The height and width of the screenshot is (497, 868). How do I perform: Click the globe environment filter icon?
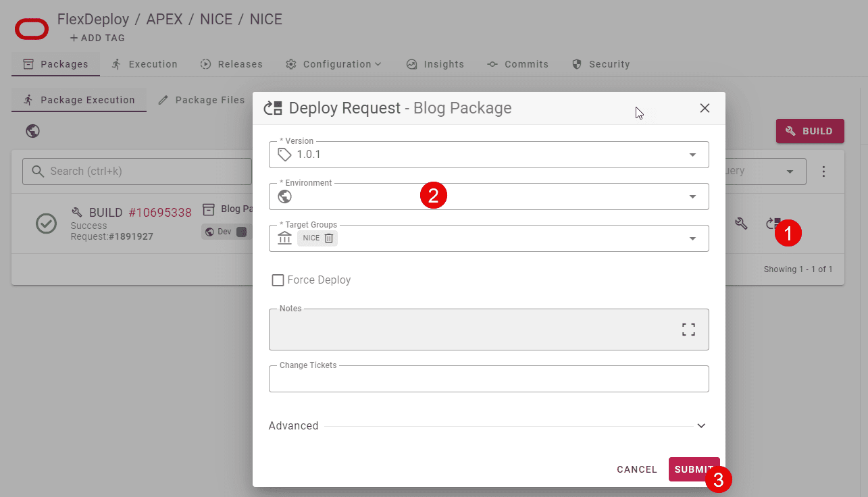click(x=32, y=131)
